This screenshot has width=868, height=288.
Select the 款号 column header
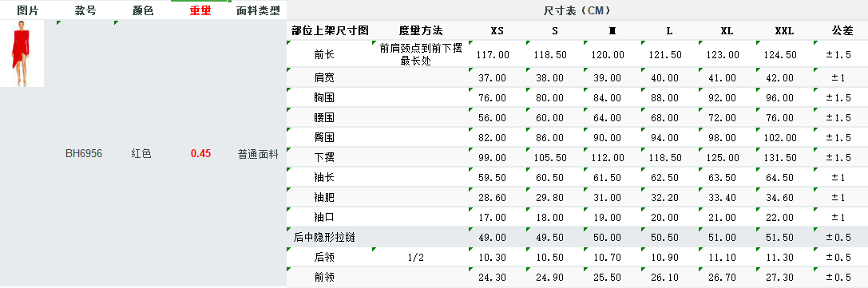click(x=85, y=10)
